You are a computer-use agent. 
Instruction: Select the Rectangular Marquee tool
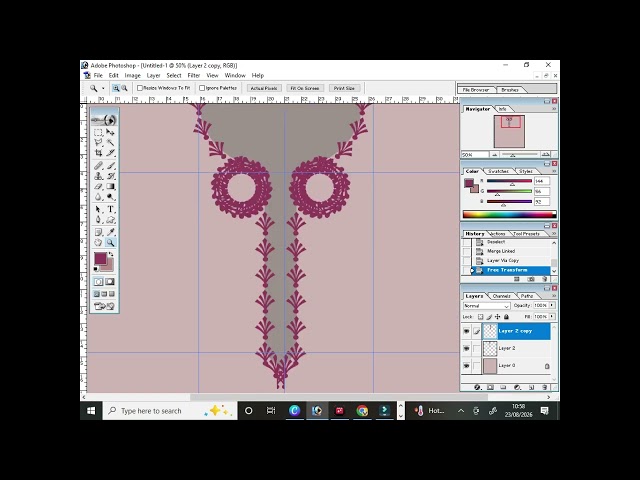pos(98,132)
